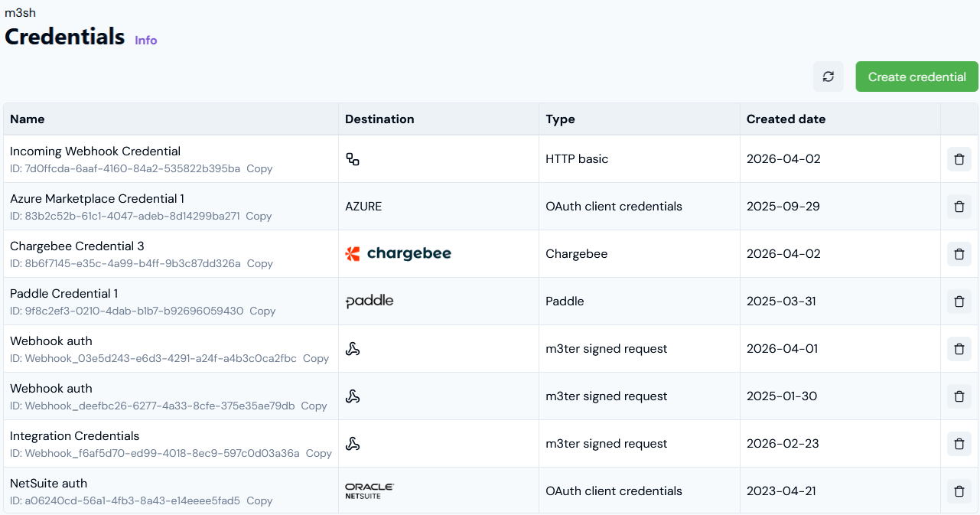The image size is (980, 515).
Task: Copy the ID starting Webhook_03e5d243
Action: (316, 358)
